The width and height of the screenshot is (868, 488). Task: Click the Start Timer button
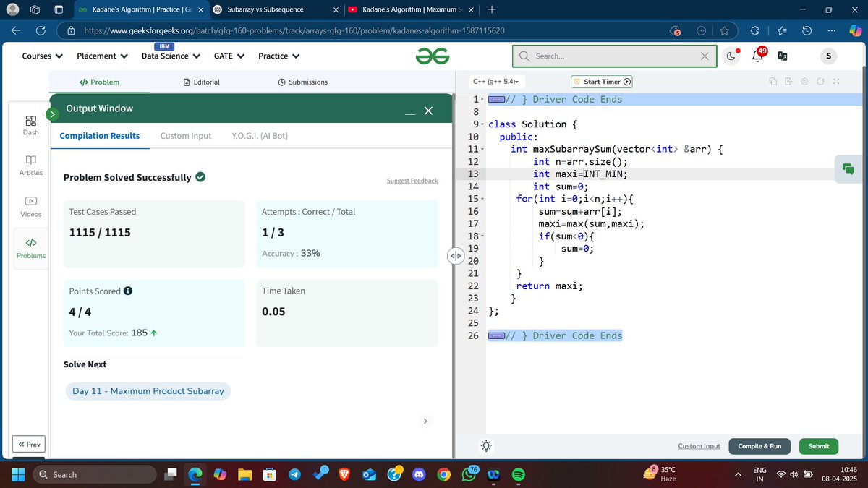point(602,82)
